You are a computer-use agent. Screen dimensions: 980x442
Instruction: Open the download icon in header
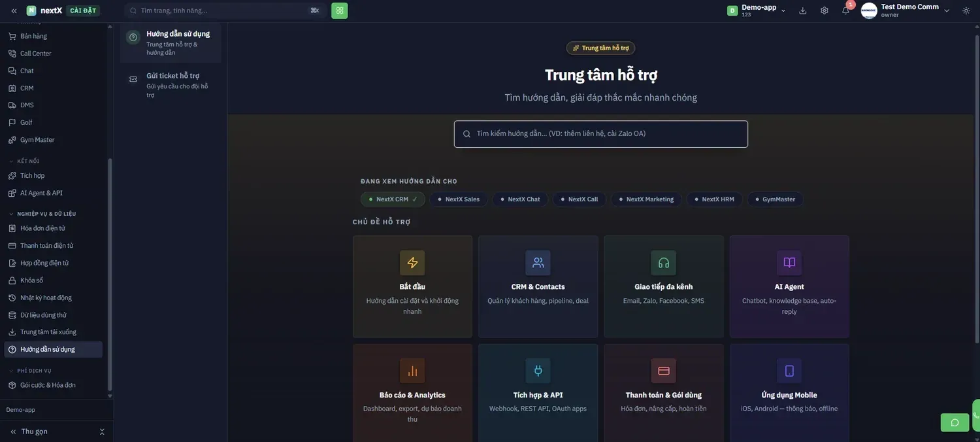803,10
